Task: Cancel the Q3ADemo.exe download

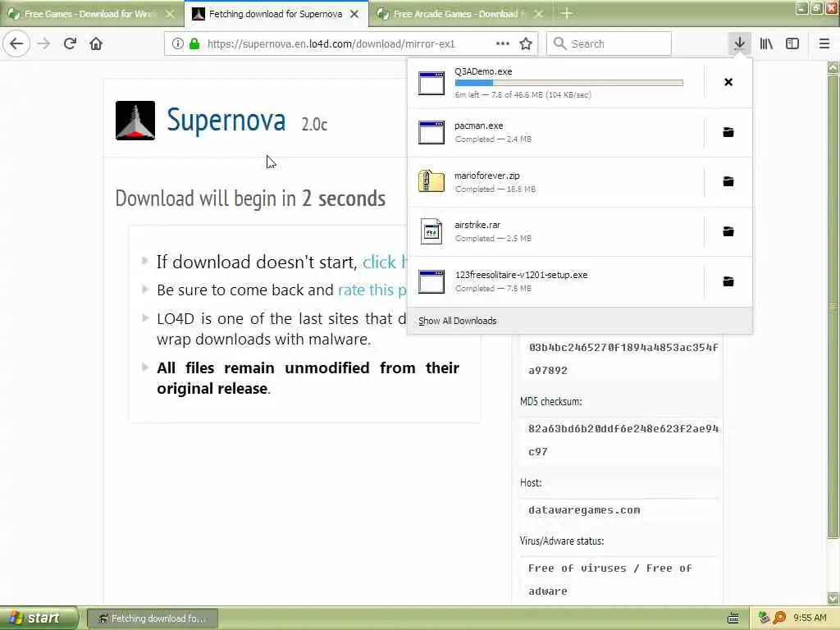Action: 728,82
